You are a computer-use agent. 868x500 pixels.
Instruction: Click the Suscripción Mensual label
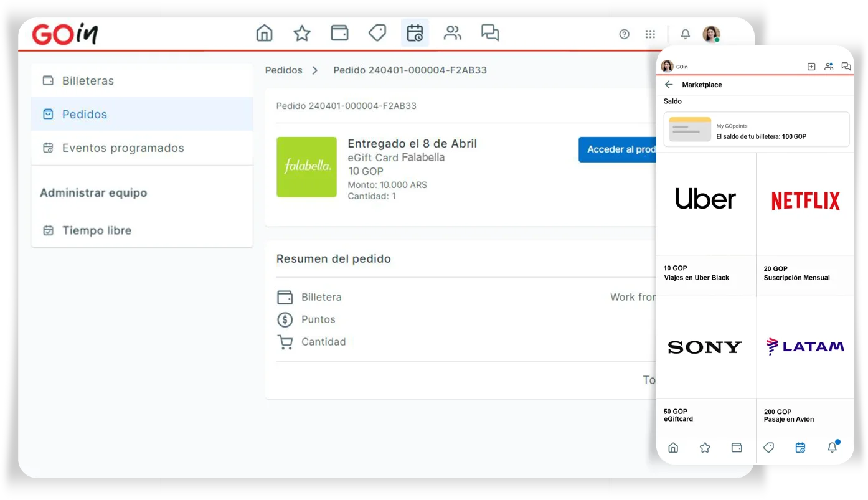(796, 278)
